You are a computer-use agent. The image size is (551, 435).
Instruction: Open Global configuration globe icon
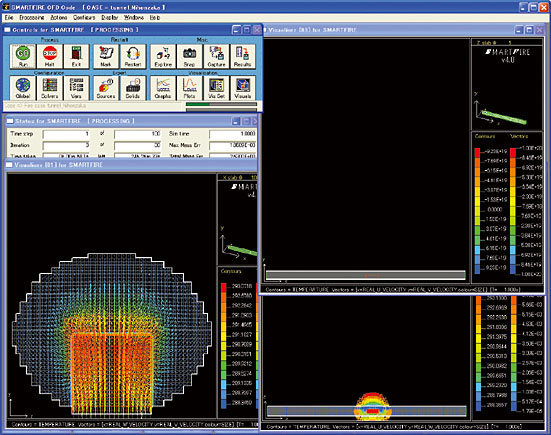click(x=23, y=88)
